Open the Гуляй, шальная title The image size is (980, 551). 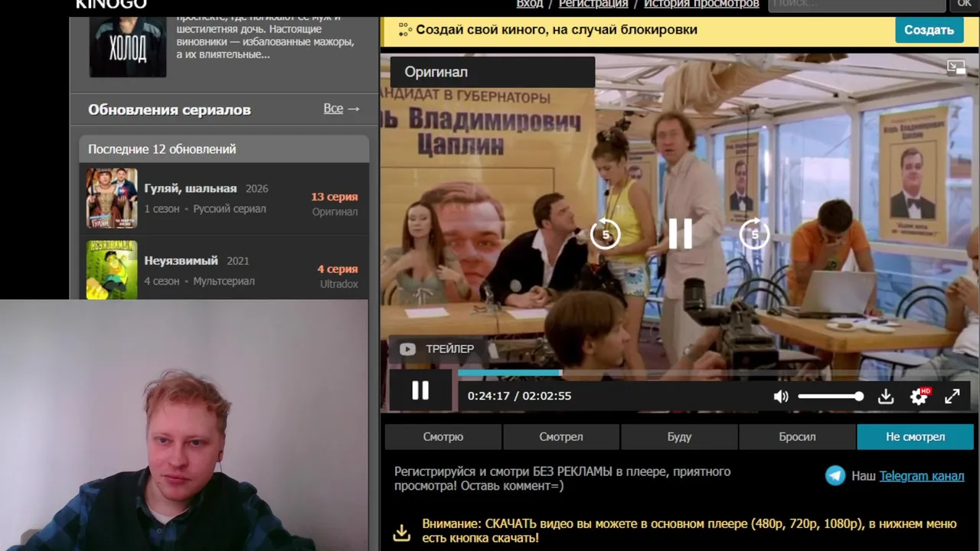(191, 188)
